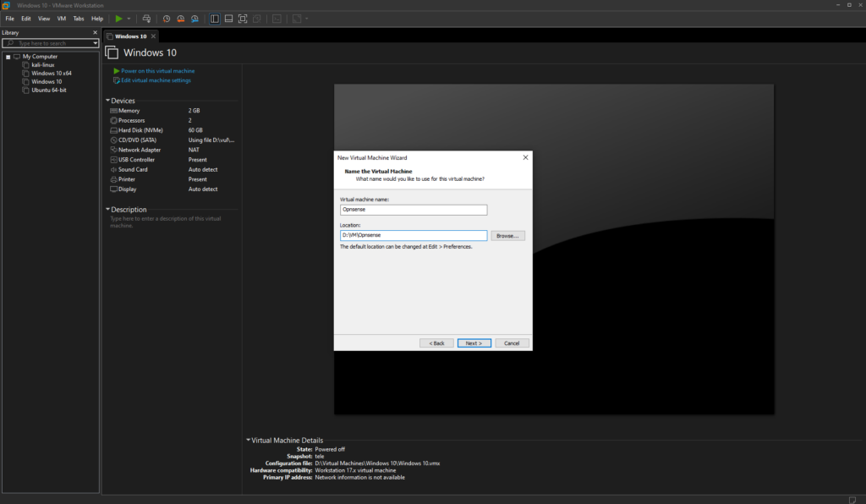Screen dimensions: 866x504
Task: Click the Browse button in wizard
Action: click(x=507, y=236)
